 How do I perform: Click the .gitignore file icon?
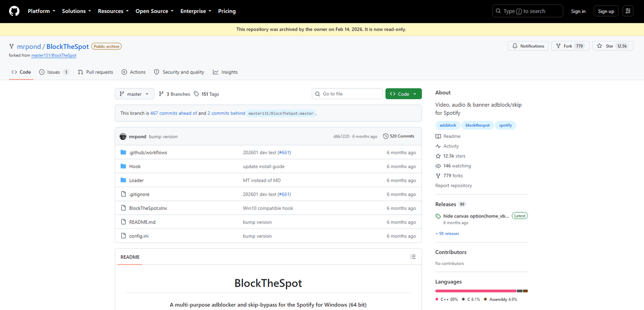(x=123, y=194)
